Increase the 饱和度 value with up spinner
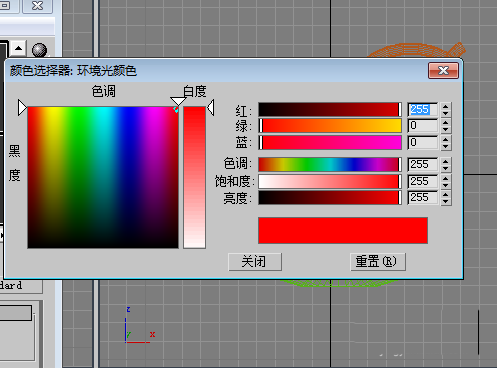Screen dimensions: 497x368 click(446, 178)
